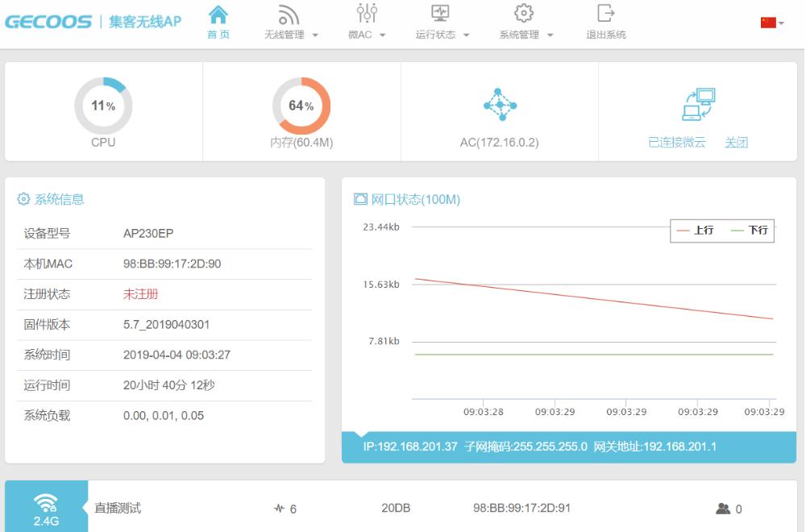Click the cloud connection computers icon
Viewport: 806px width, 532px height.
698,105
